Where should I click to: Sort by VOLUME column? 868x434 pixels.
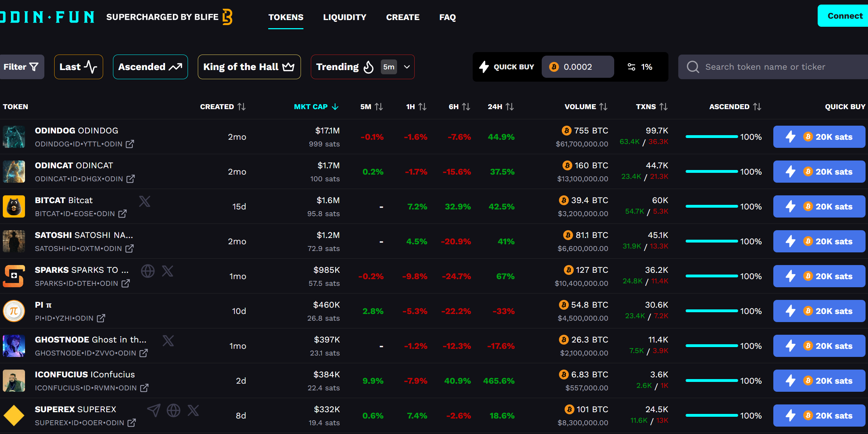[586, 107]
